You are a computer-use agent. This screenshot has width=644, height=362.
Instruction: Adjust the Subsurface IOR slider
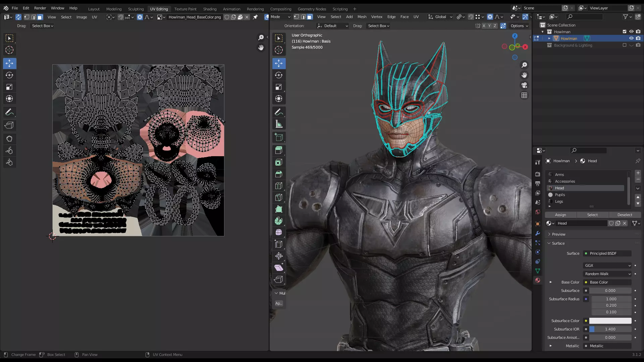[x=610, y=329]
